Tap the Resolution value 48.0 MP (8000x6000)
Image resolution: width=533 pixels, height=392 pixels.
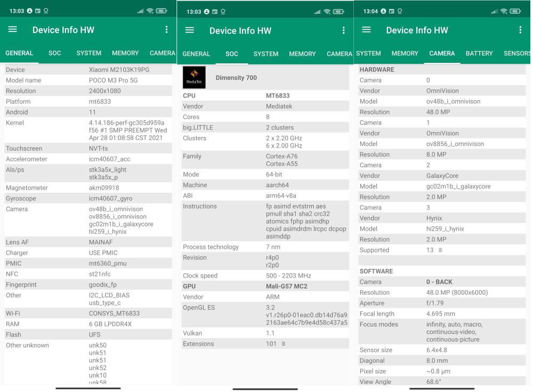tap(457, 292)
